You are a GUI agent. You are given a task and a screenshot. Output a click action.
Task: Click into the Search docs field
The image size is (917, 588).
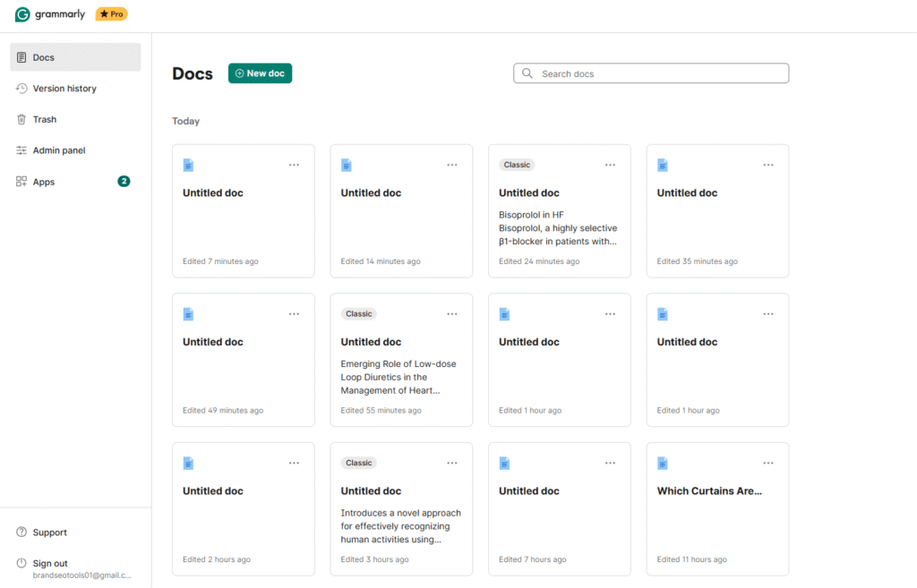click(658, 73)
